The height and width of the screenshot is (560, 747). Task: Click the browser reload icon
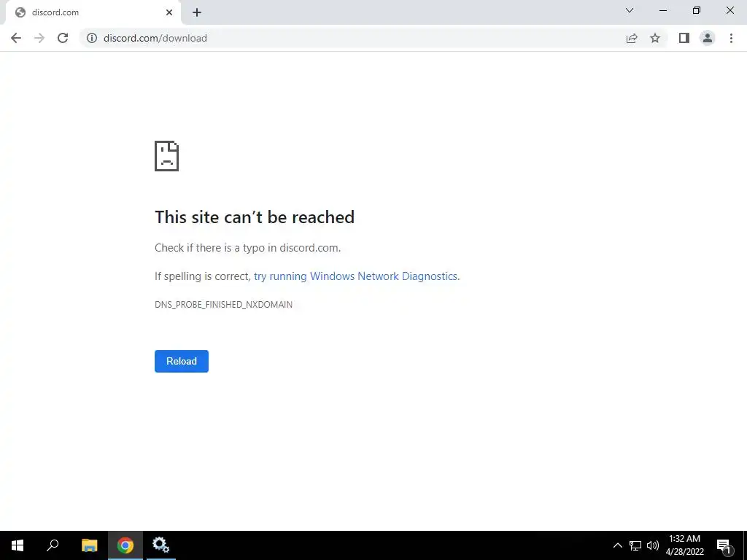(x=63, y=38)
